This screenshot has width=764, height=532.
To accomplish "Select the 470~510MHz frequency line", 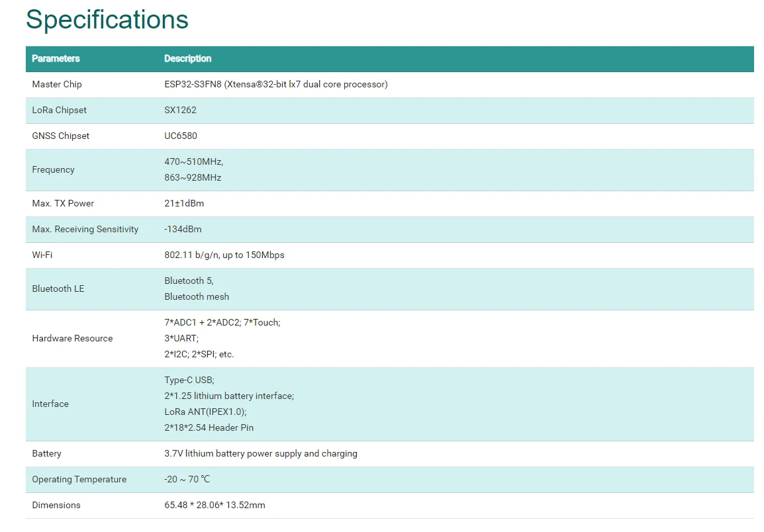I will 194,161.
